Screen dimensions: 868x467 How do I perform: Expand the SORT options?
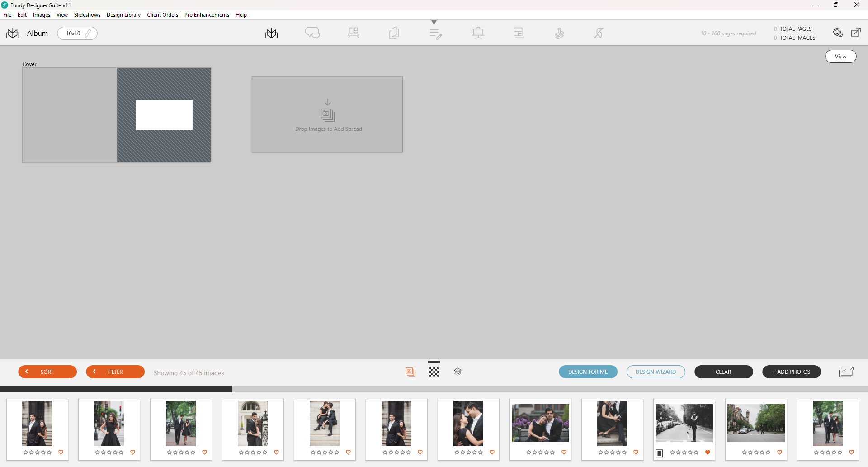(x=47, y=372)
